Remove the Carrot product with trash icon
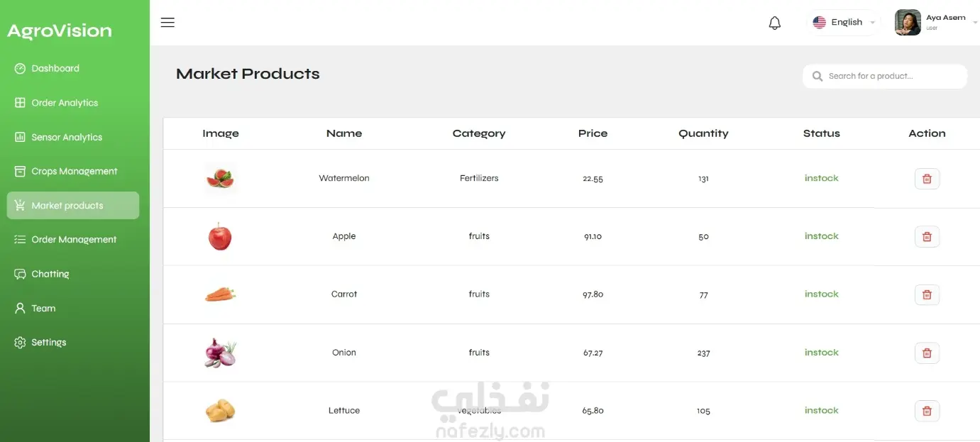The height and width of the screenshot is (442, 980). click(927, 294)
